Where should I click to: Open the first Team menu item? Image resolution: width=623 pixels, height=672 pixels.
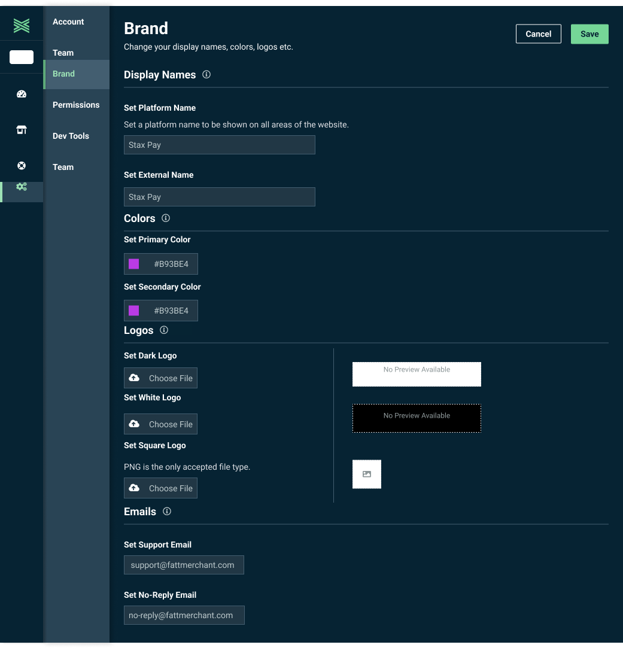click(63, 53)
